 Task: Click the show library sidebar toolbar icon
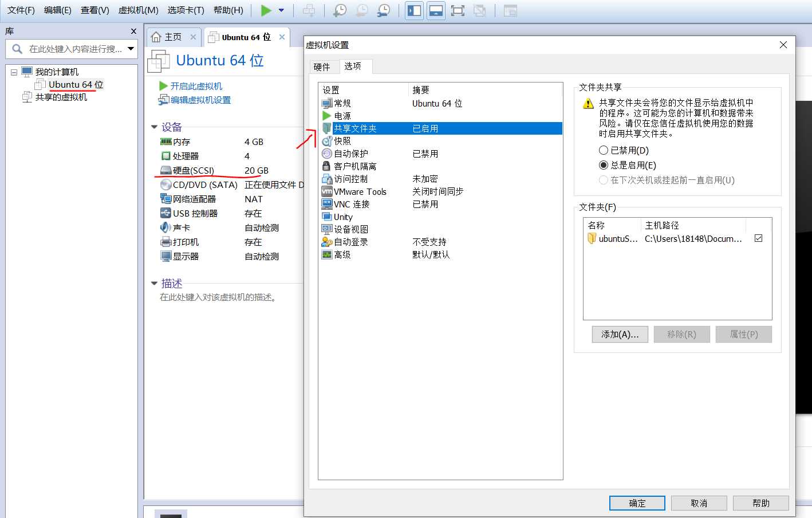coord(414,10)
